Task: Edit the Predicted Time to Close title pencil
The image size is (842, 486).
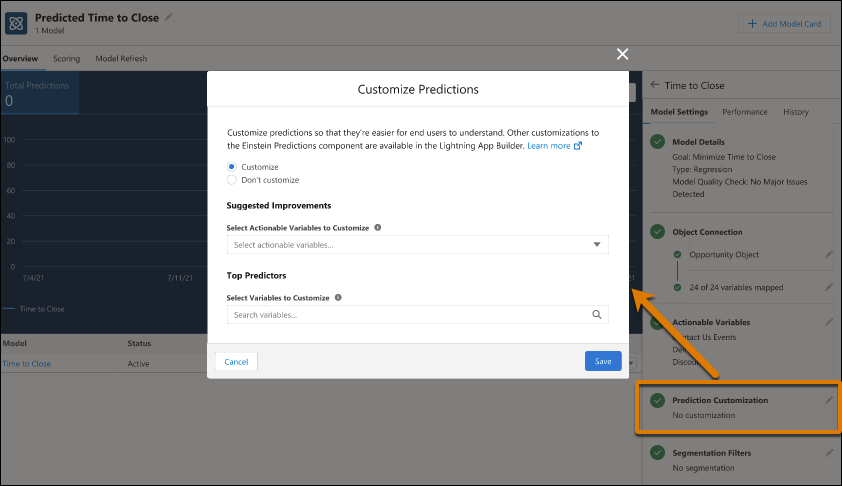Action: pos(169,17)
